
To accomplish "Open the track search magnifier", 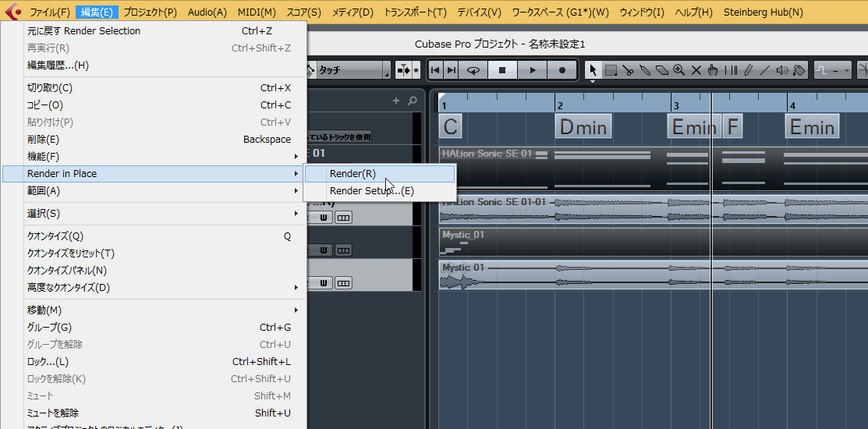I will click(412, 101).
